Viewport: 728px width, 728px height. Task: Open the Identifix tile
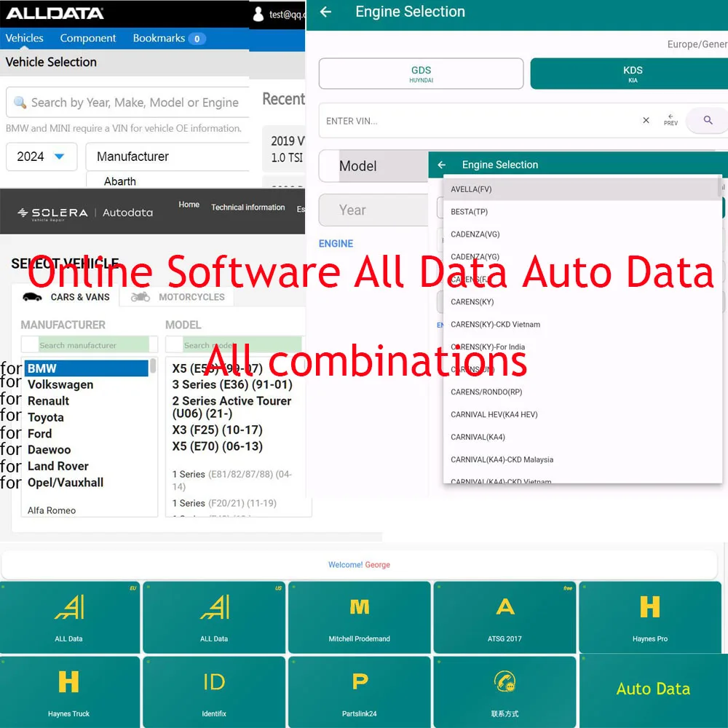[x=214, y=692]
